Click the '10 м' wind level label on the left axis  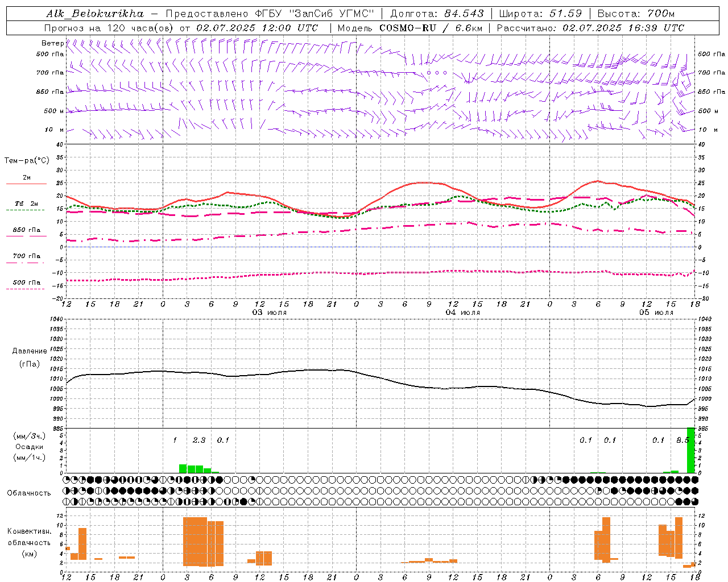pyautogui.click(x=54, y=130)
